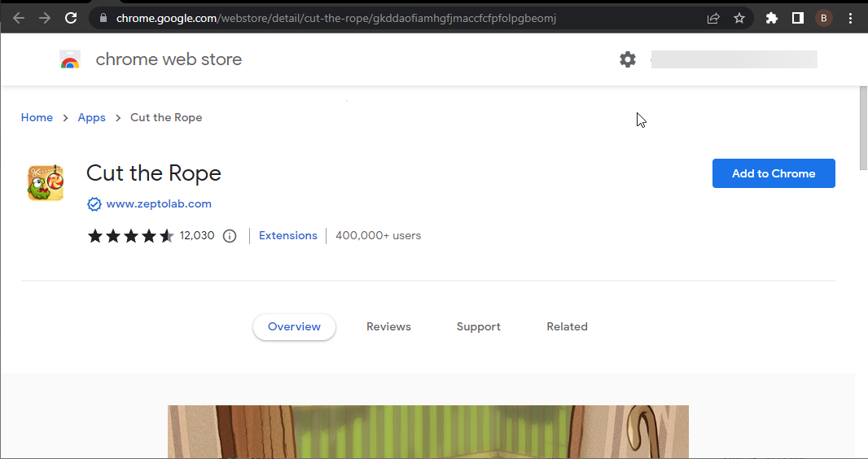The image size is (868, 459).
Task: Open Chrome three-dot menu
Action: tap(850, 18)
